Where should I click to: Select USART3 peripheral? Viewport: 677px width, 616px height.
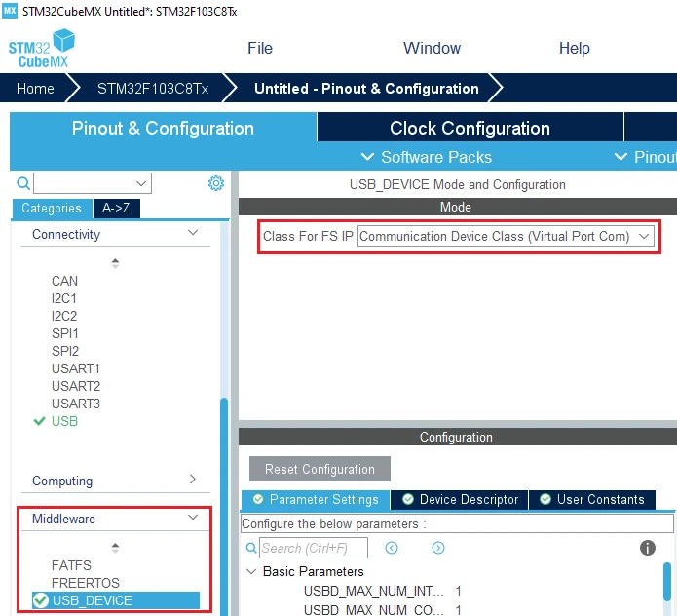76,404
